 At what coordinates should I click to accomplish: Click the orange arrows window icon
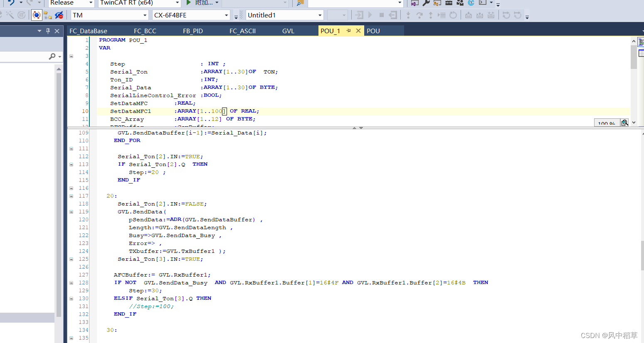(437, 3)
